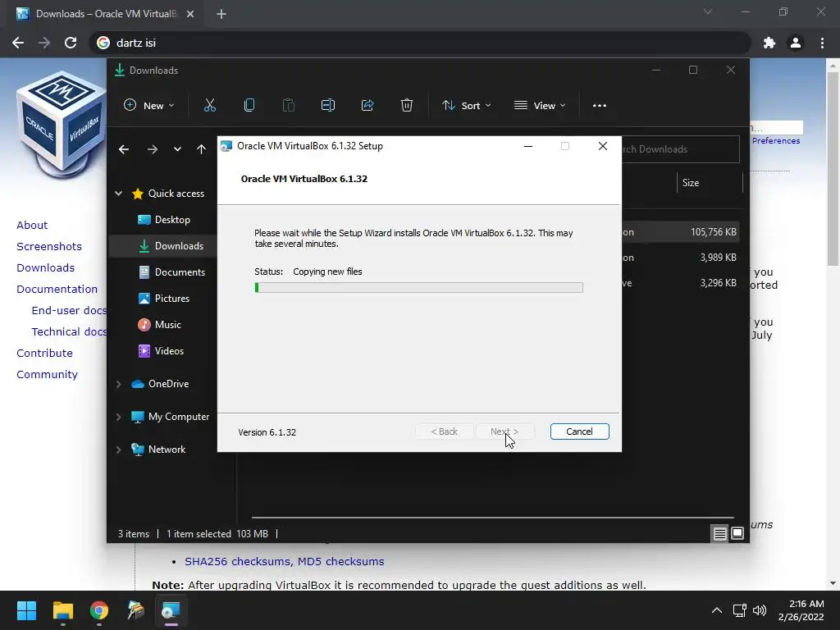Reload the page in Chrome
The width and height of the screenshot is (840, 630).
pos(71,43)
